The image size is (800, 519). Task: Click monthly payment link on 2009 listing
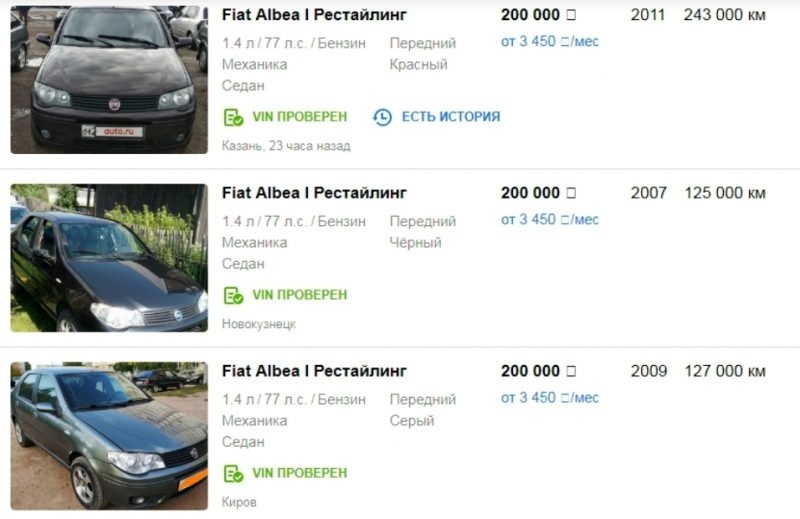[549, 398]
